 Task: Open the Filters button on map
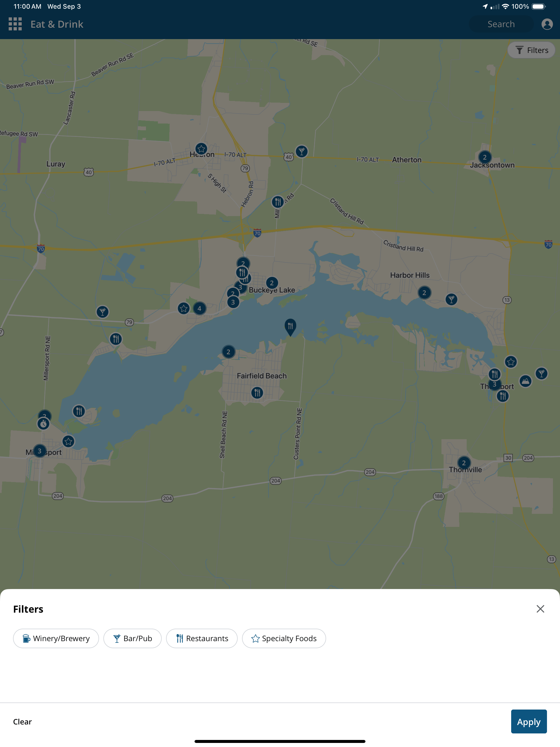pos(531,50)
